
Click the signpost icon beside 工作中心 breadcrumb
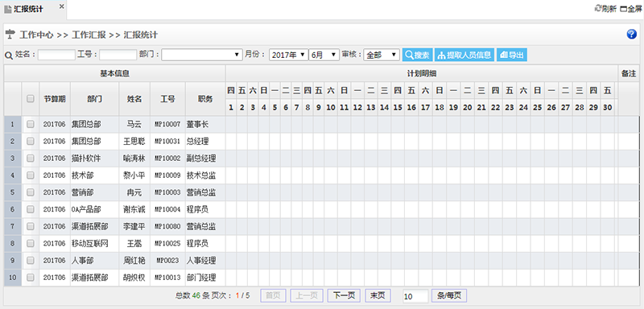point(10,35)
